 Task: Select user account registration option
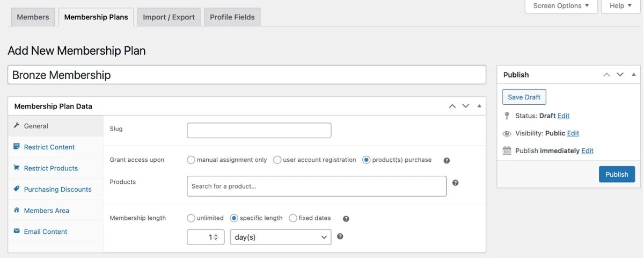coord(277,160)
